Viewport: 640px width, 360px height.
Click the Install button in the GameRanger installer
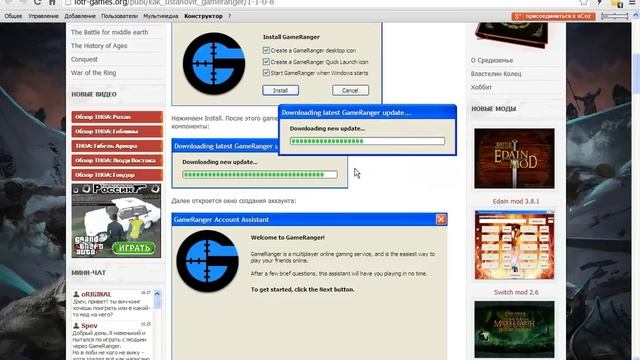tap(280, 90)
